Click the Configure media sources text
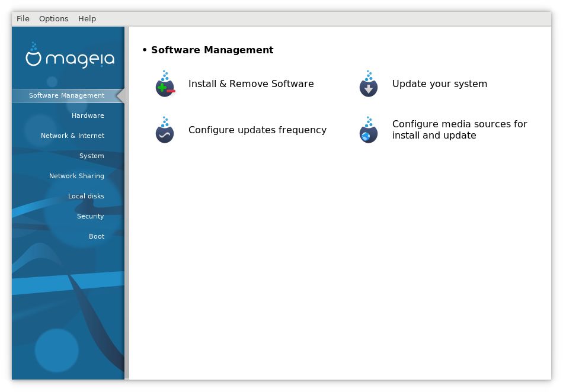Screen dimensions: 563x392 click(460, 130)
